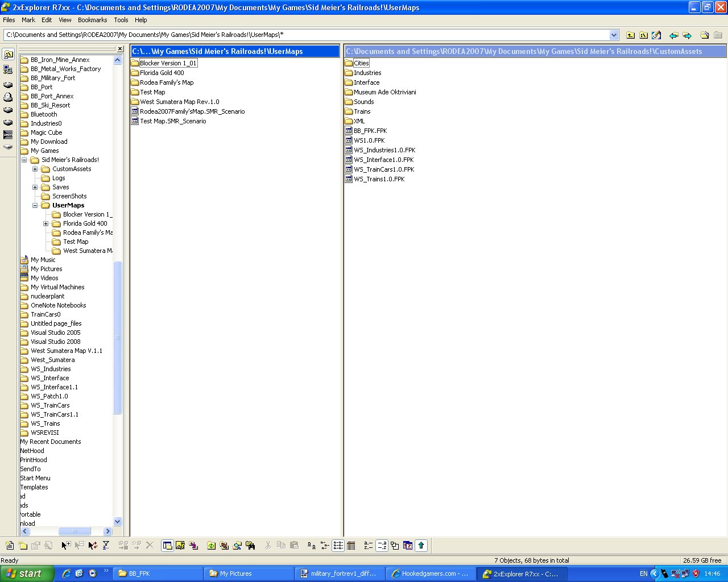Toggle the list view mode button
Screen dimensions: 728x582
[x=338, y=546]
